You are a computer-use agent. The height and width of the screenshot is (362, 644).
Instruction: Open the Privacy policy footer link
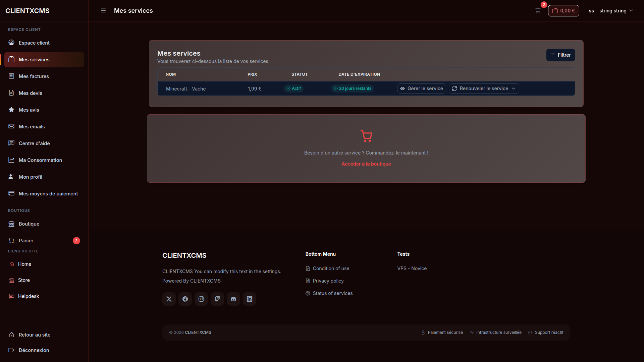click(325, 281)
